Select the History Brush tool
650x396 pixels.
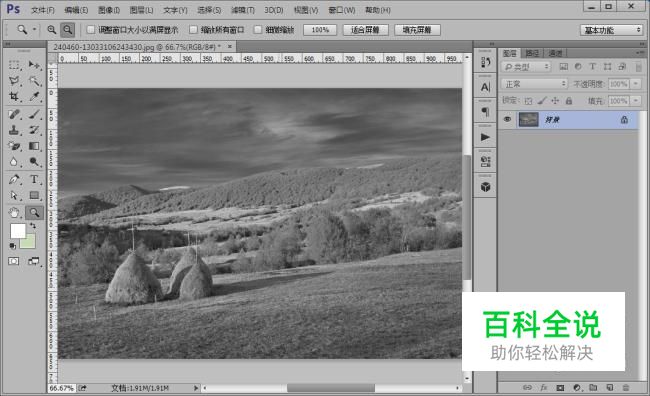[x=34, y=130]
